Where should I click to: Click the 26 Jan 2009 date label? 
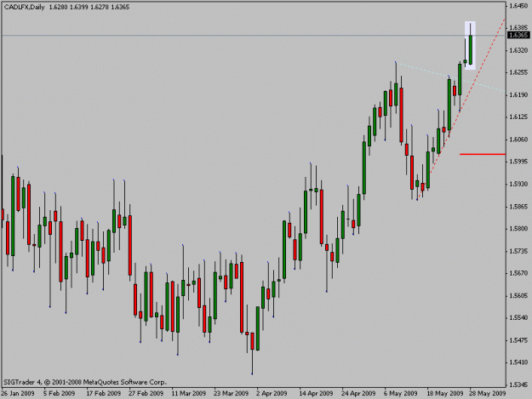[18, 393]
